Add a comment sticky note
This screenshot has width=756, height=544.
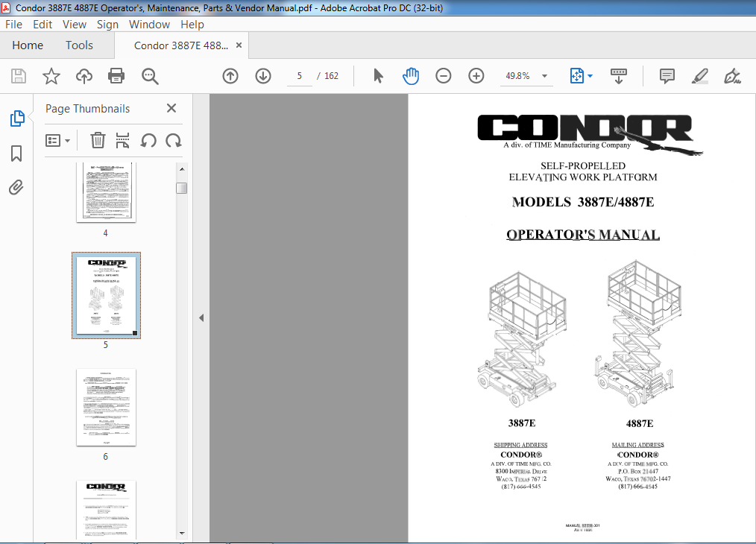[667, 76]
